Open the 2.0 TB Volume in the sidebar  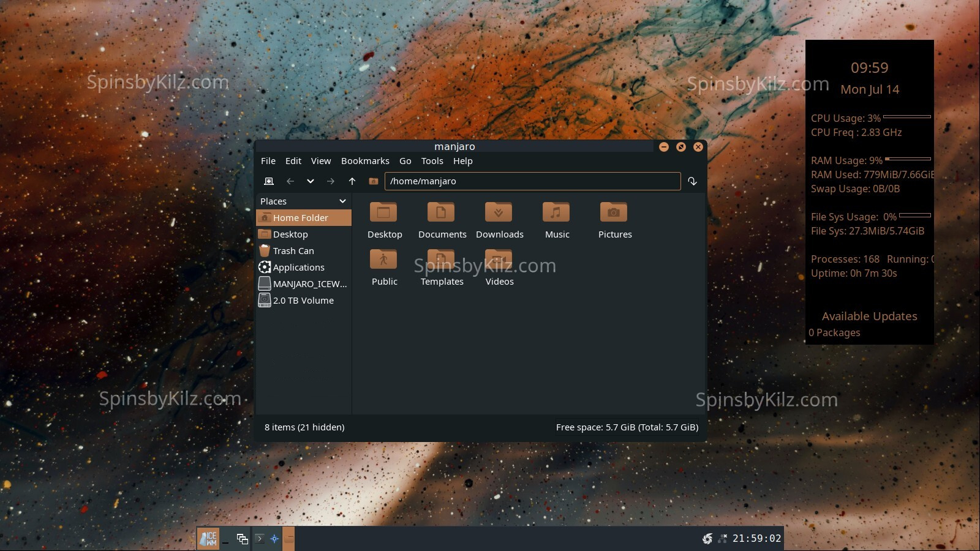point(304,301)
